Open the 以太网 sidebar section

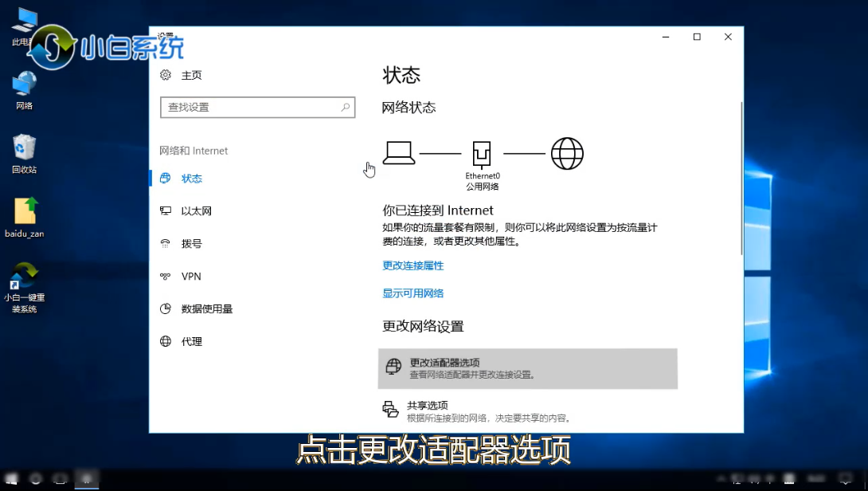click(x=196, y=211)
